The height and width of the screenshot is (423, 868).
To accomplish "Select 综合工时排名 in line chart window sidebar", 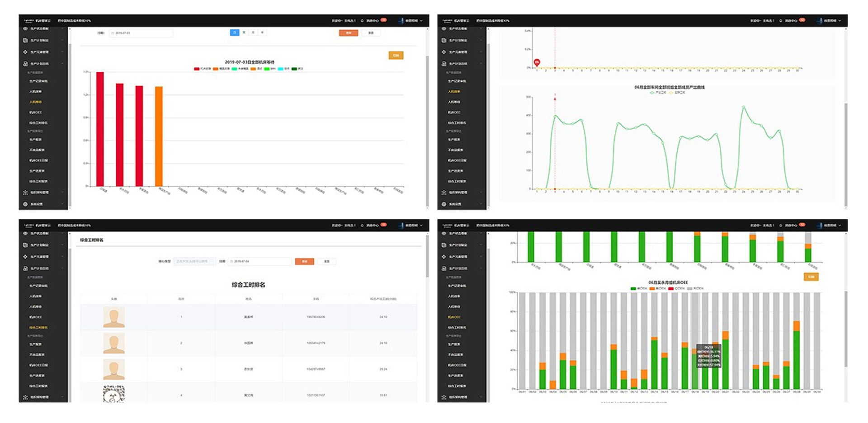I will tap(457, 123).
